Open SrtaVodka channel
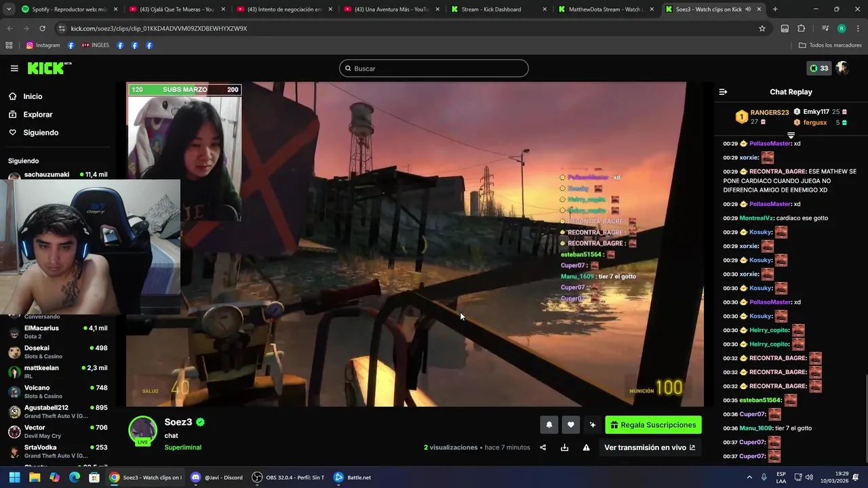Image resolution: width=868 pixels, height=488 pixels. [58, 451]
